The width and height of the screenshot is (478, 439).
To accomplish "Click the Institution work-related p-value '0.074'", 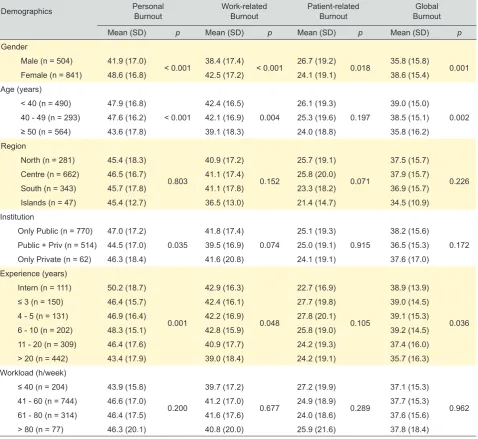I will click(x=269, y=245).
